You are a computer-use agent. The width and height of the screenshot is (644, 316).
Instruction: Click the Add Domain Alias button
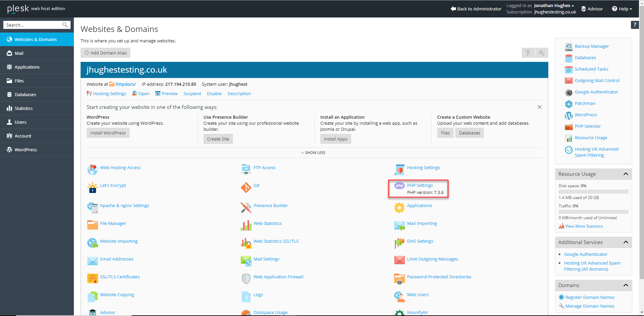point(105,53)
